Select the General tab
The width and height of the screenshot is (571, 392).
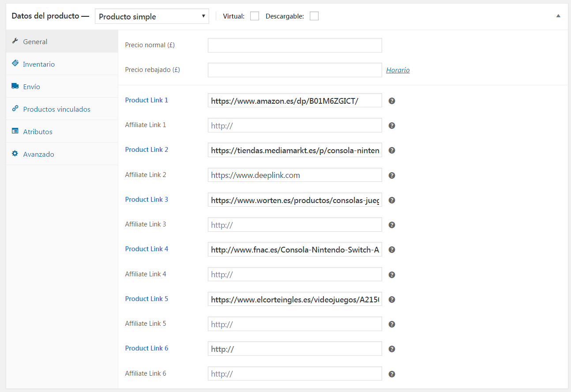(35, 41)
